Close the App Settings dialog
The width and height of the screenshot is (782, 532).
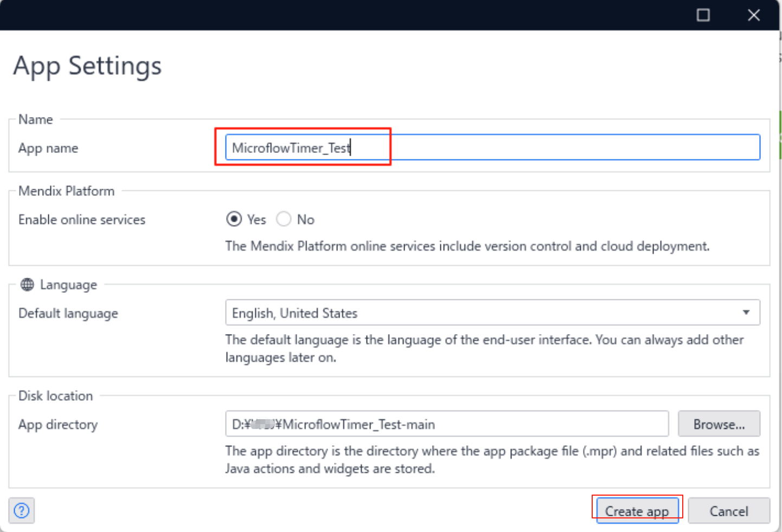point(754,15)
